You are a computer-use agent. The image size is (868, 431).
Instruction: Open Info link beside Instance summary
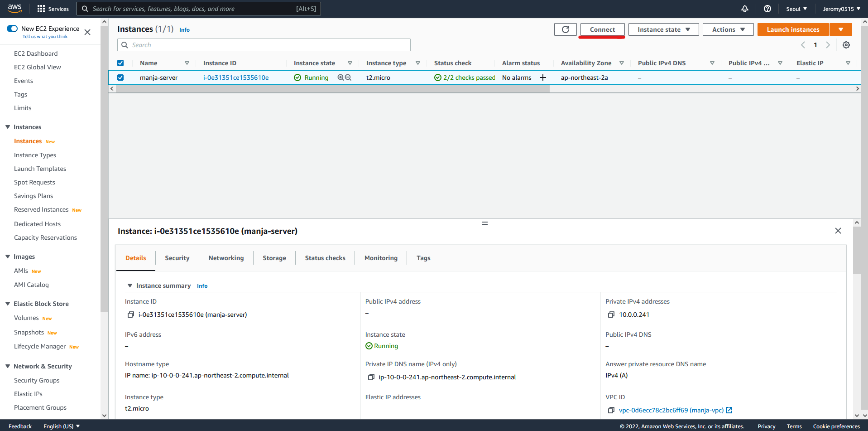(202, 286)
